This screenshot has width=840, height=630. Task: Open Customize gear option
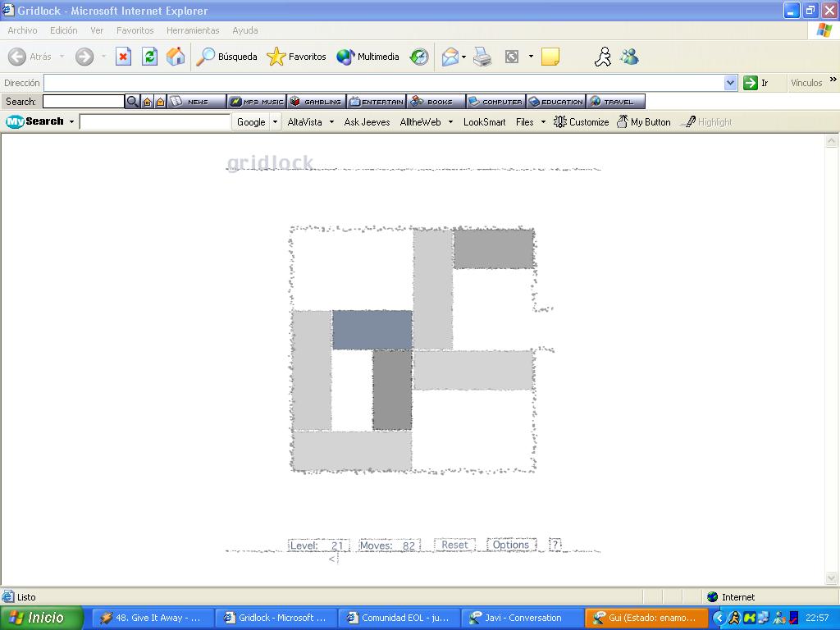582,121
